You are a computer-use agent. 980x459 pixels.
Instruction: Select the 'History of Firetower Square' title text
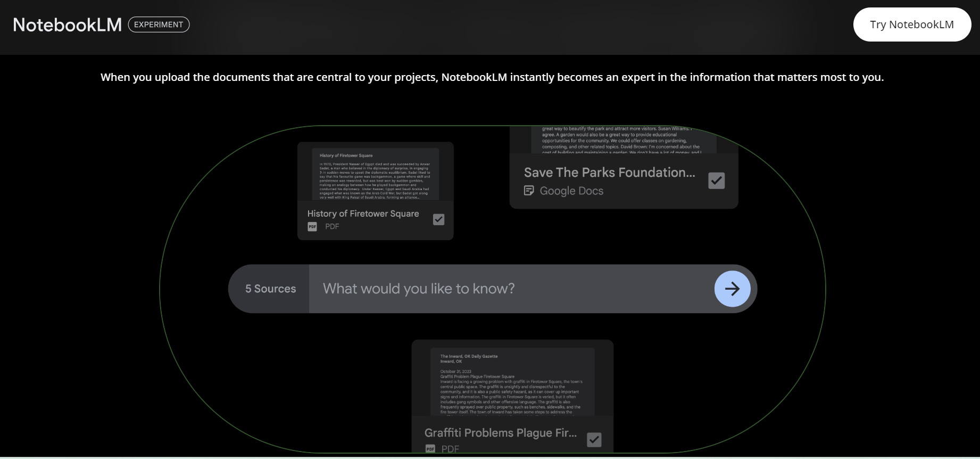tap(363, 214)
